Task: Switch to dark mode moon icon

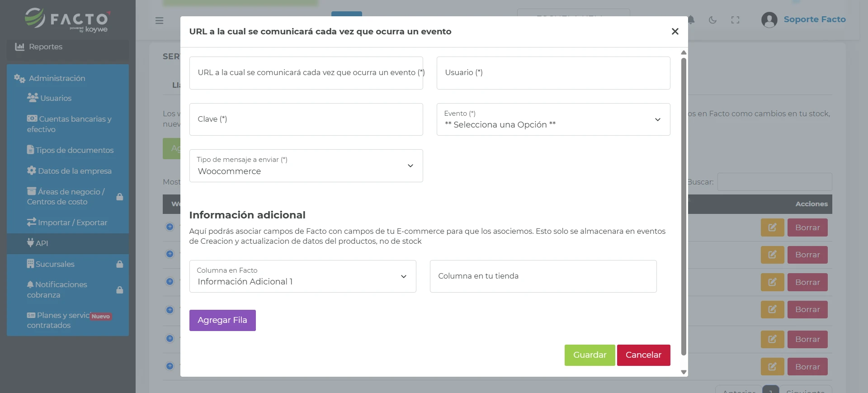Action: 712,20
